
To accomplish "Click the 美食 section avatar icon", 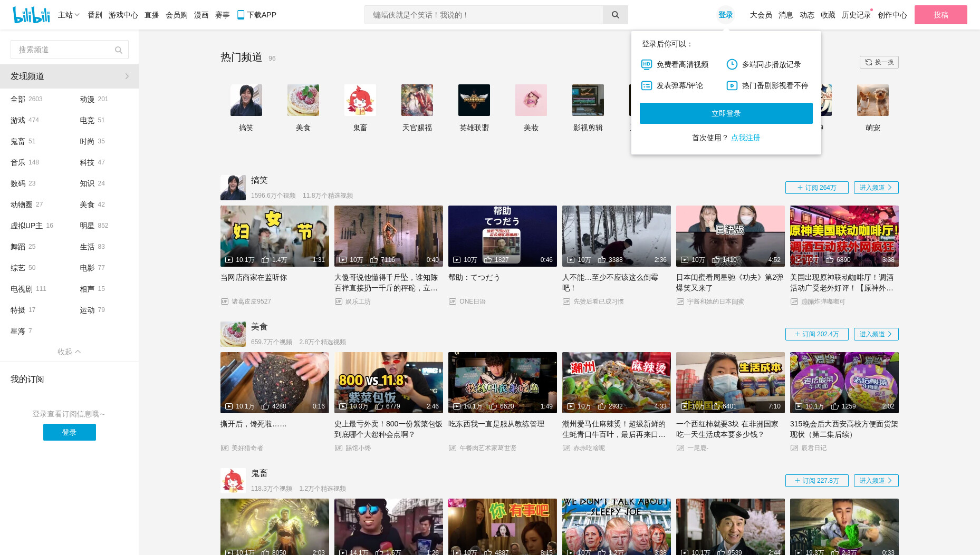I will [x=233, y=334].
